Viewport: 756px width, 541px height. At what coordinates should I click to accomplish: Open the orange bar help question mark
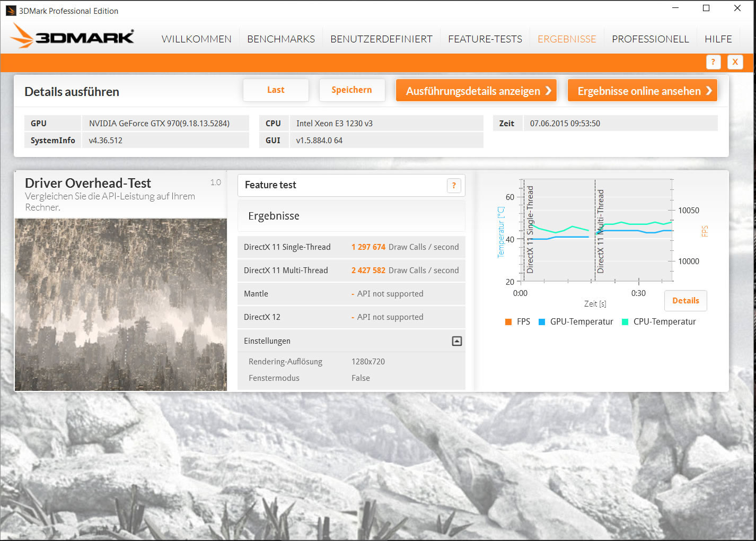713,62
